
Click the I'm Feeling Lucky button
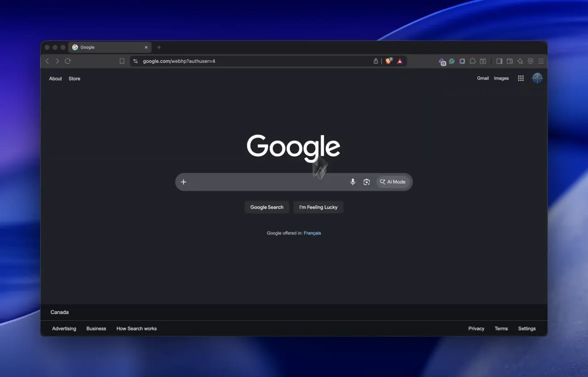(318, 207)
